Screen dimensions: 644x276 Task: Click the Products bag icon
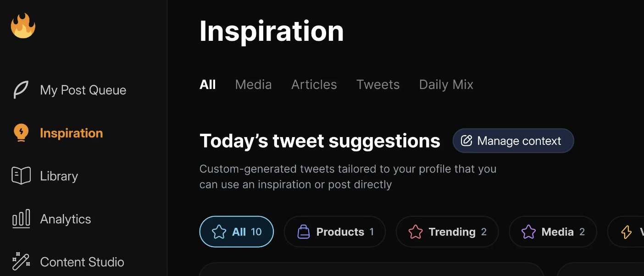(x=304, y=232)
